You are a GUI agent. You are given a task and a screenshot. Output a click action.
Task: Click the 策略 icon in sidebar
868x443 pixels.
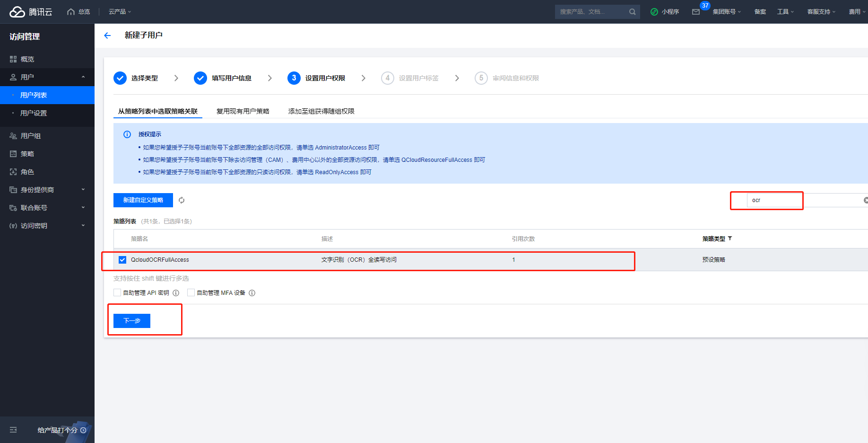click(13, 154)
